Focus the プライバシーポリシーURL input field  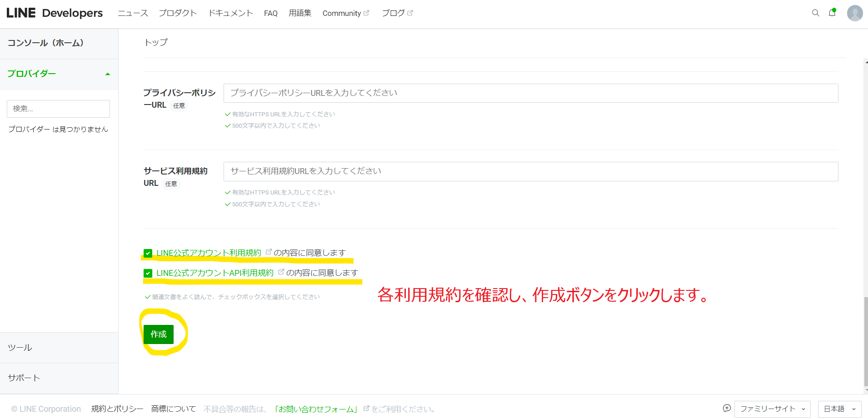[530, 93]
